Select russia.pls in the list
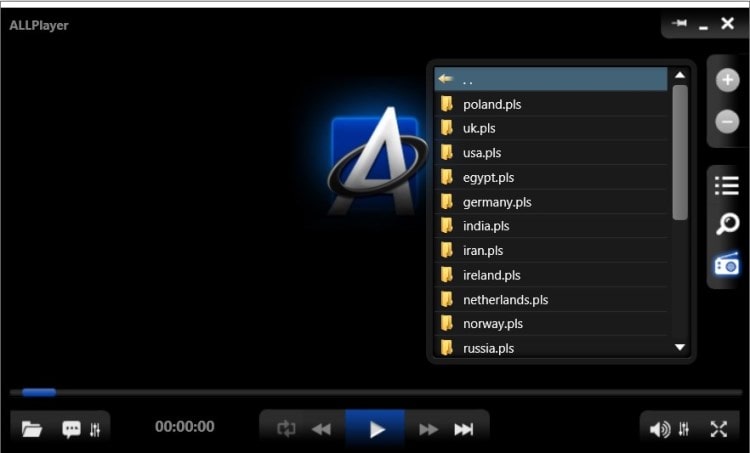 551,348
